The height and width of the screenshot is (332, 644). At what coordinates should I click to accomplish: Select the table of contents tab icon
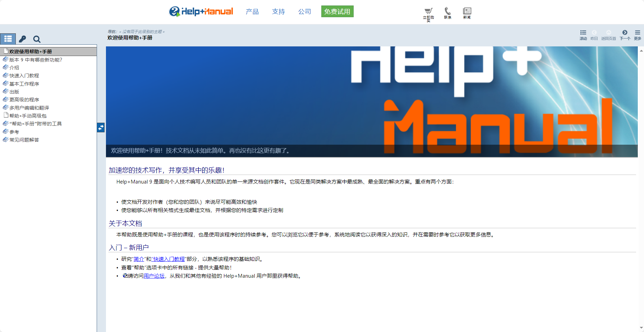pos(8,39)
